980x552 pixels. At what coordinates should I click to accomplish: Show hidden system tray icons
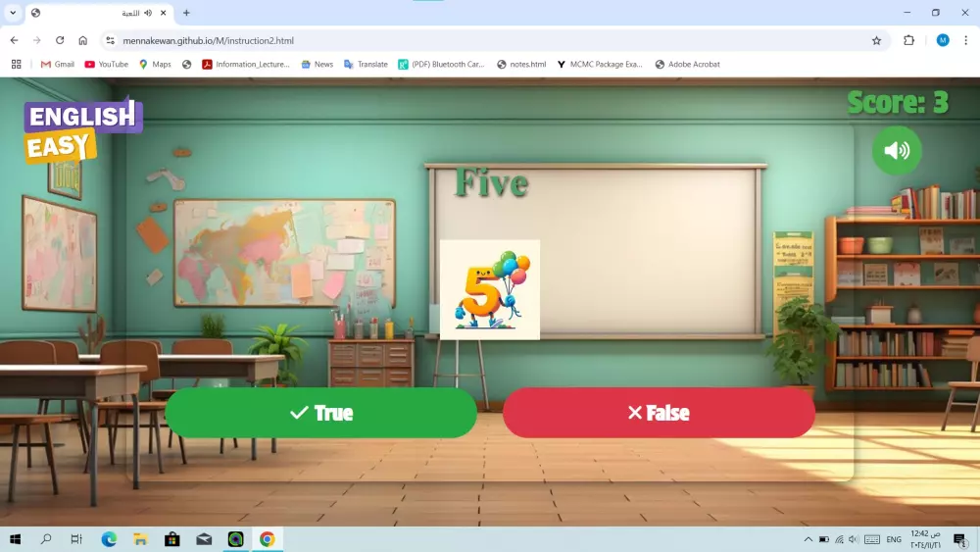(808, 539)
